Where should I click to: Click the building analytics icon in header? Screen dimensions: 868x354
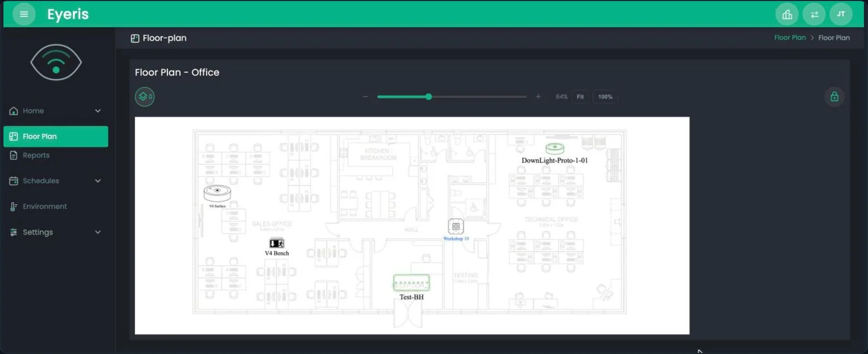click(x=787, y=14)
